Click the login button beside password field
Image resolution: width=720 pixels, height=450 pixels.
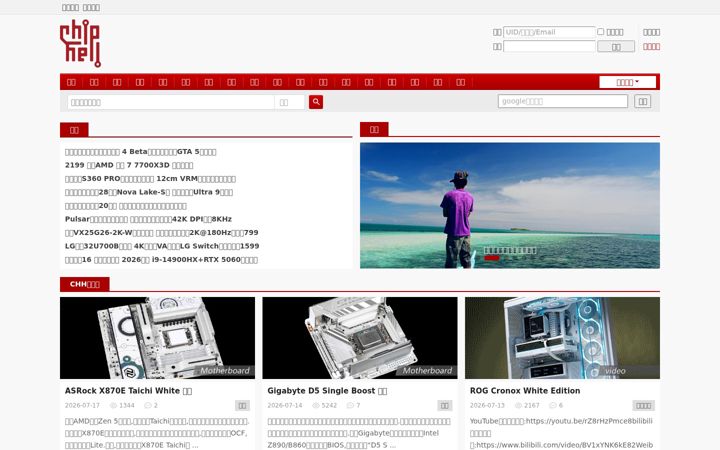[x=616, y=46]
